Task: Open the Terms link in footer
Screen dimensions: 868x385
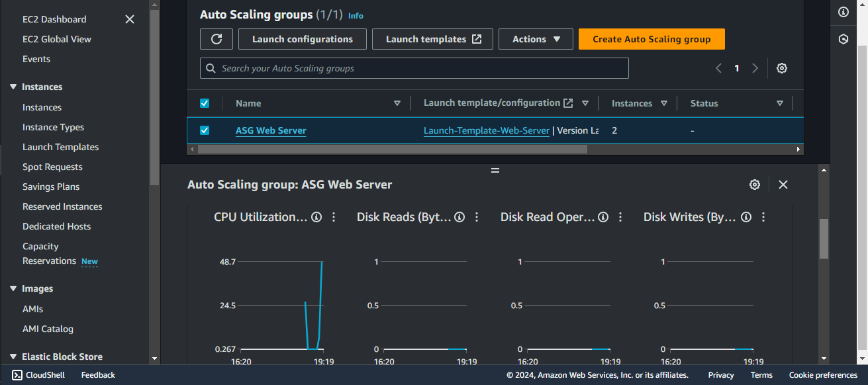Action: click(761, 375)
